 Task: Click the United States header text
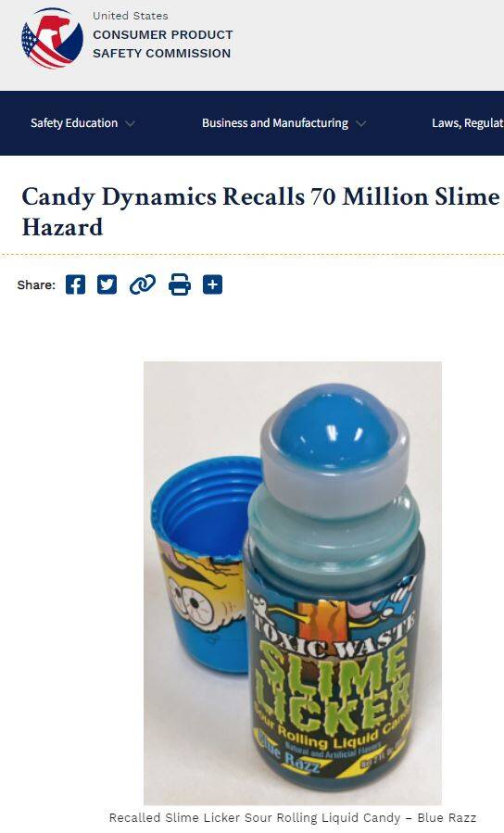coord(130,16)
